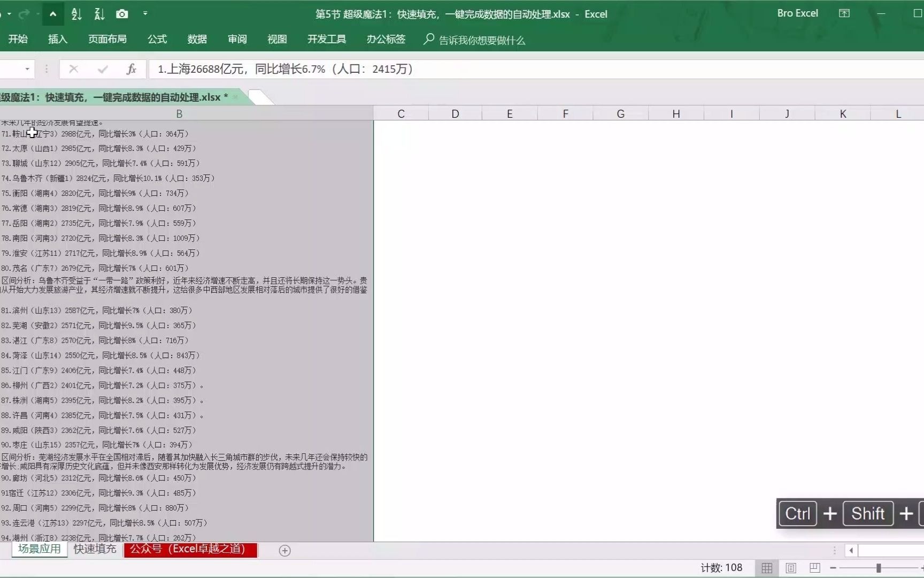924x578 pixels.
Task: Select column I header
Action: click(731, 113)
